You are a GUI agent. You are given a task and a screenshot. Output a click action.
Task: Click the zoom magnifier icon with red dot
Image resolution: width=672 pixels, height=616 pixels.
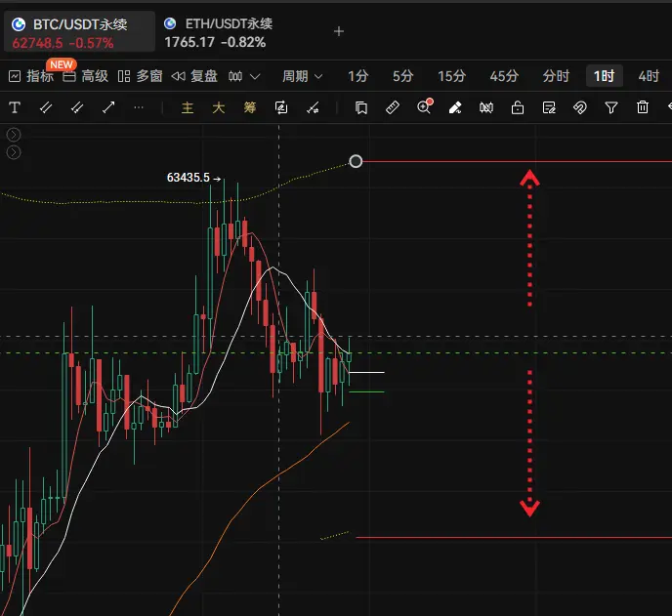coord(424,106)
